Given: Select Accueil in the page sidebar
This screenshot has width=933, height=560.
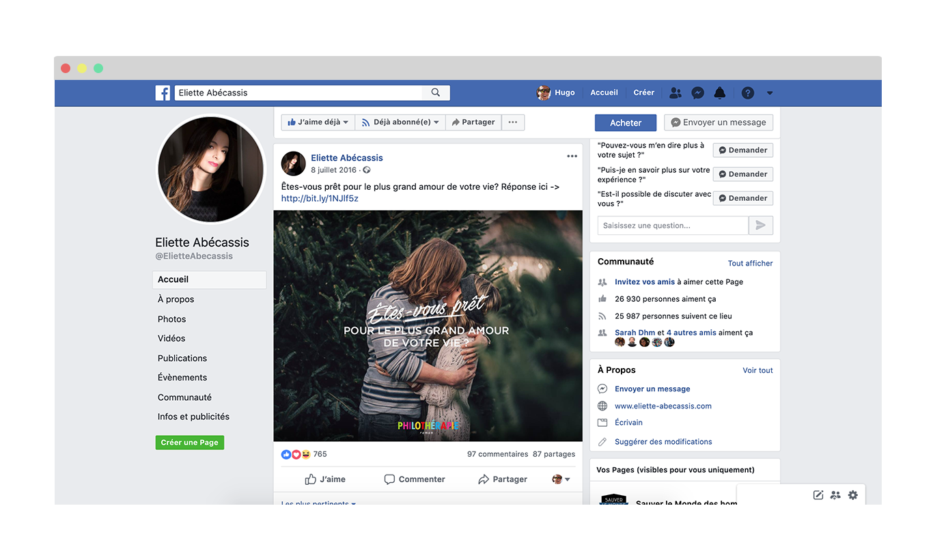Looking at the screenshot, I should [x=209, y=279].
